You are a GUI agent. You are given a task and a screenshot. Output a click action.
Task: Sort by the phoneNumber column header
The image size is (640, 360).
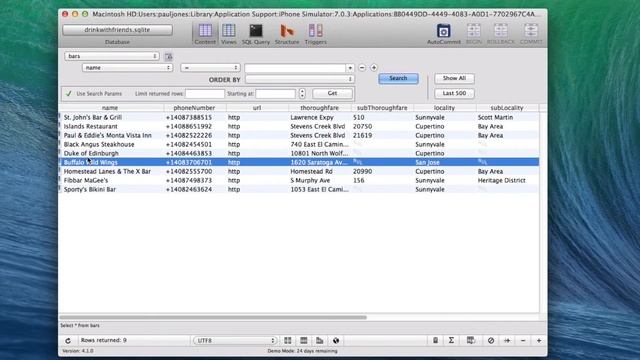(x=194, y=108)
